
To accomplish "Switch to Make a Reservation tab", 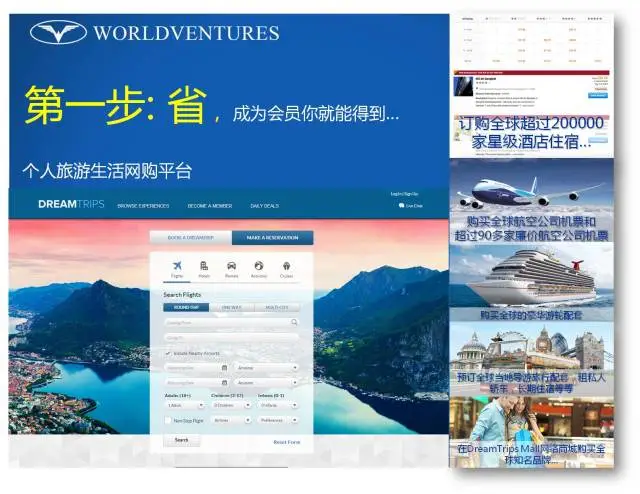I will [x=272, y=238].
